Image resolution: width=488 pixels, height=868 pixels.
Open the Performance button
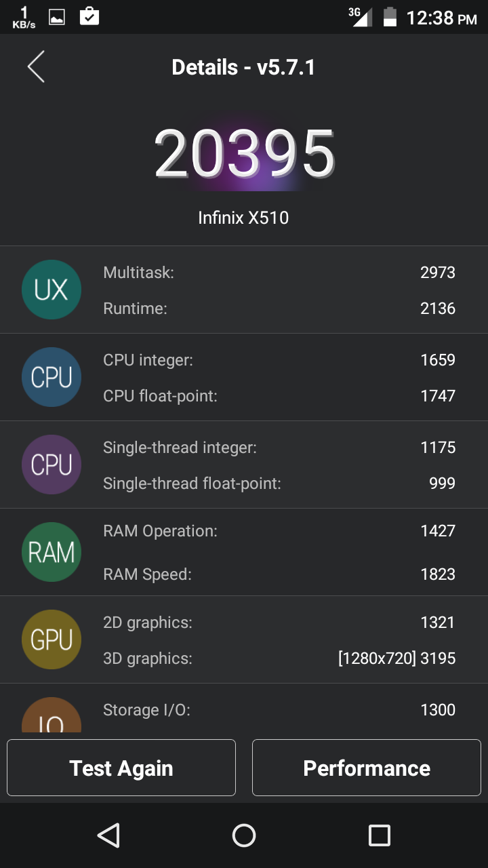tap(366, 768)
